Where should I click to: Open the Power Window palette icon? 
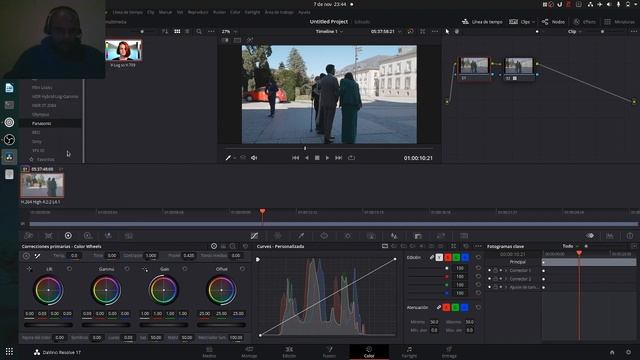pos(324,236)
